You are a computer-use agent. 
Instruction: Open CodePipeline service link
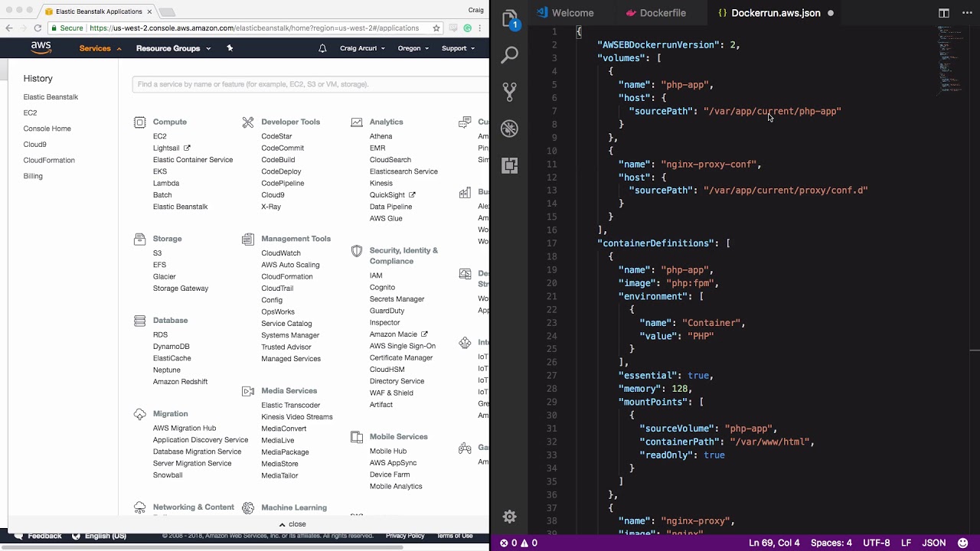pos(283,184)
